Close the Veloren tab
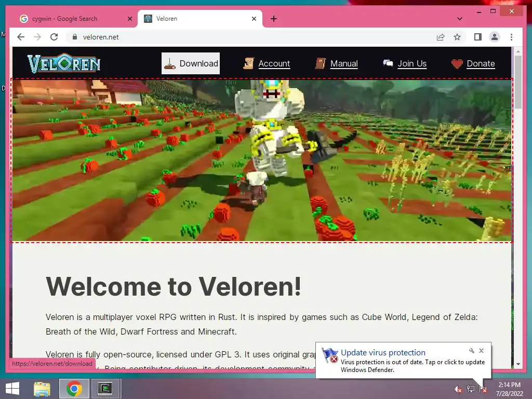Viewport: 532px width, 399px height. [x=254, y=19]
